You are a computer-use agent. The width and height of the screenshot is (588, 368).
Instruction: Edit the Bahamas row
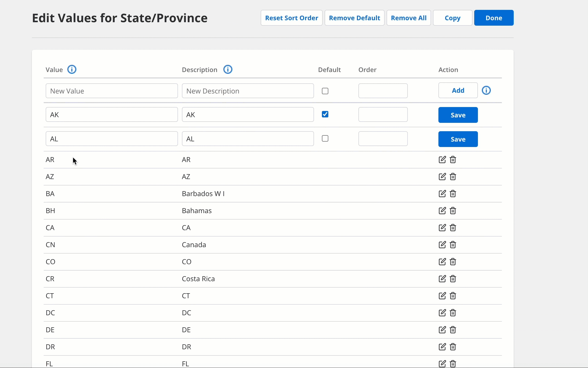point(442,211)
